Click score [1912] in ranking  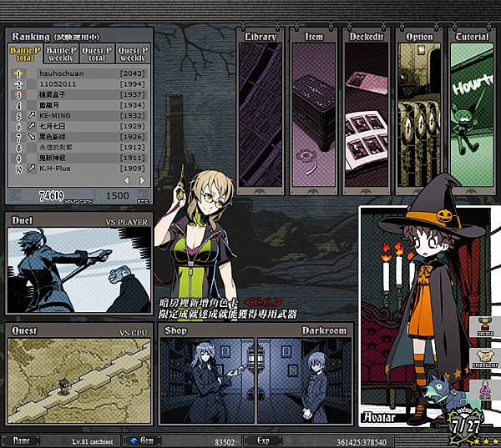tap(133, 147)
